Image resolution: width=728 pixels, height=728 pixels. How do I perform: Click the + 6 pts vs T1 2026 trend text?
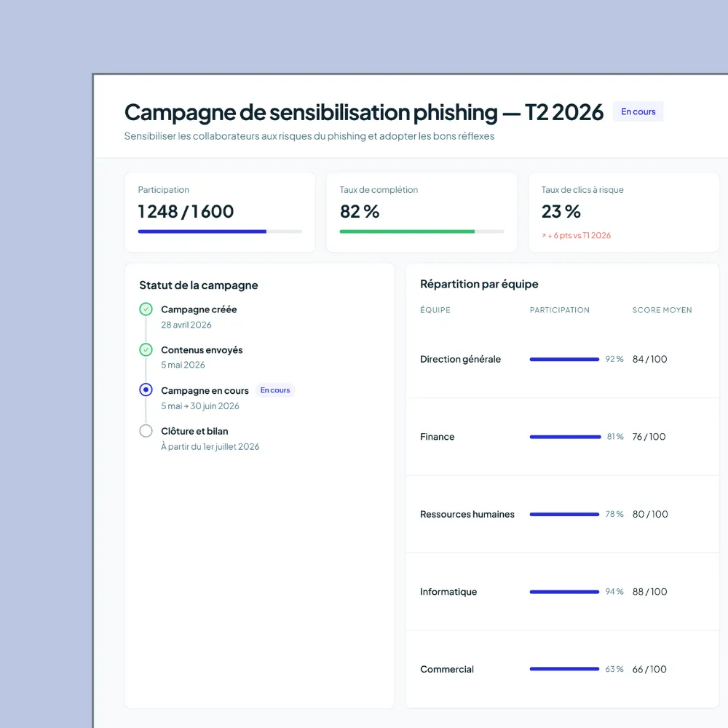(x=579, y=236)
